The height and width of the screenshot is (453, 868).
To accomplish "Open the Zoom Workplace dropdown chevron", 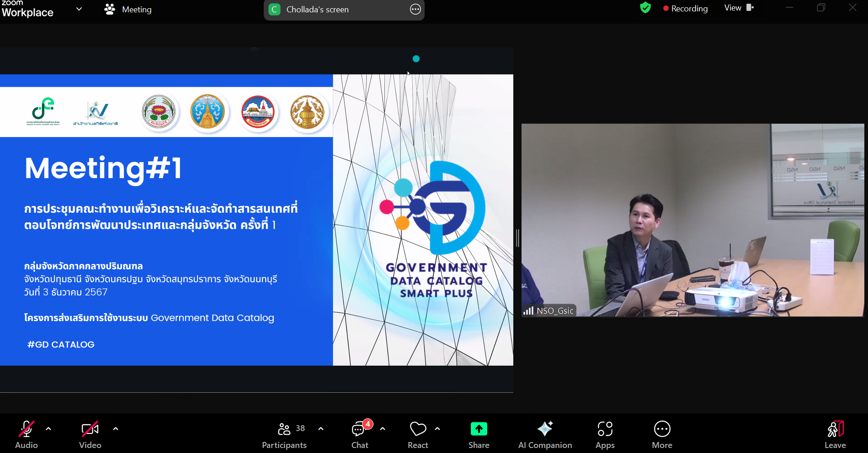I will pos(79,9).
